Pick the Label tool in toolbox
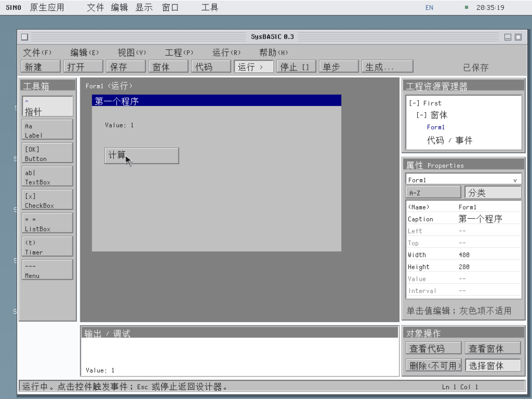The image size is (532, 399). (47, 130)
